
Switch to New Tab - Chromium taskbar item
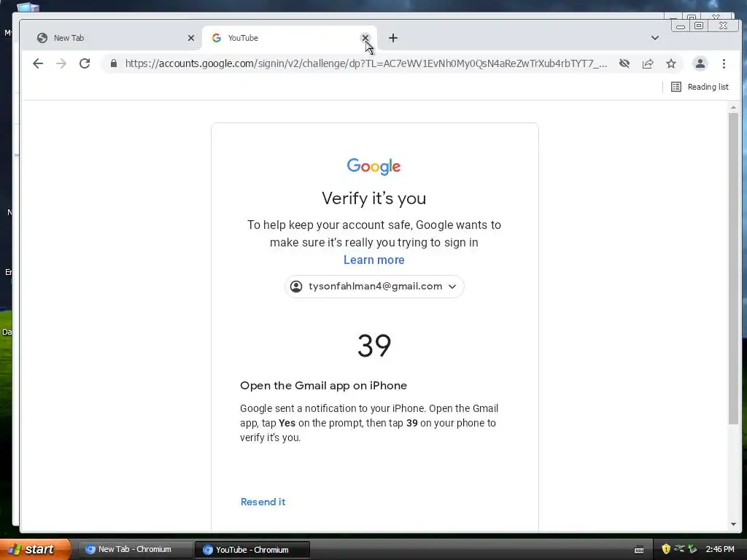pos(134,550)
